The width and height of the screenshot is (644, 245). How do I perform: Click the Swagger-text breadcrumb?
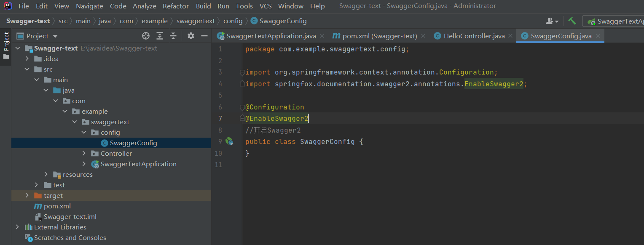tap(28, 21)
